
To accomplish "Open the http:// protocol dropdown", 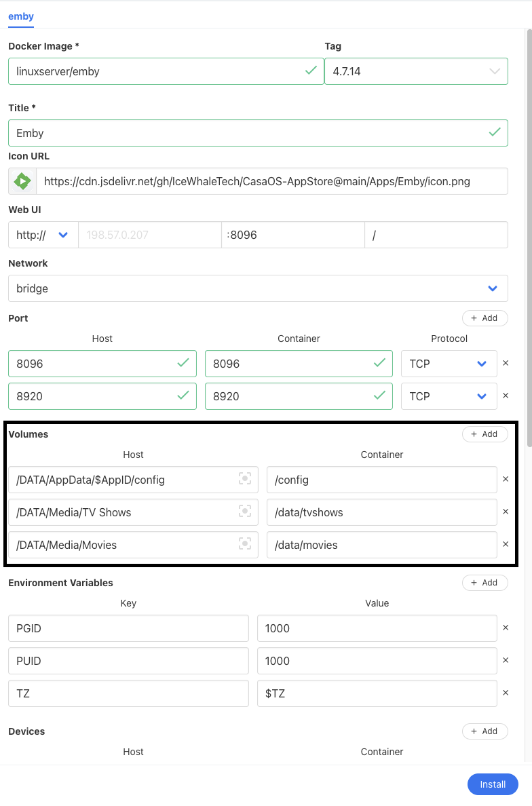I will click(x=63, y=235).
